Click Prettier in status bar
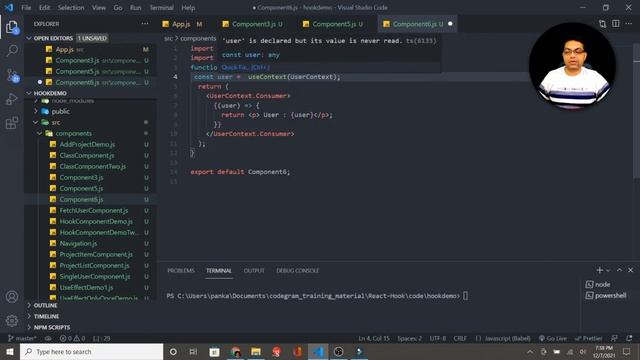This screenshot has height=360, width=640. [589, 338]
